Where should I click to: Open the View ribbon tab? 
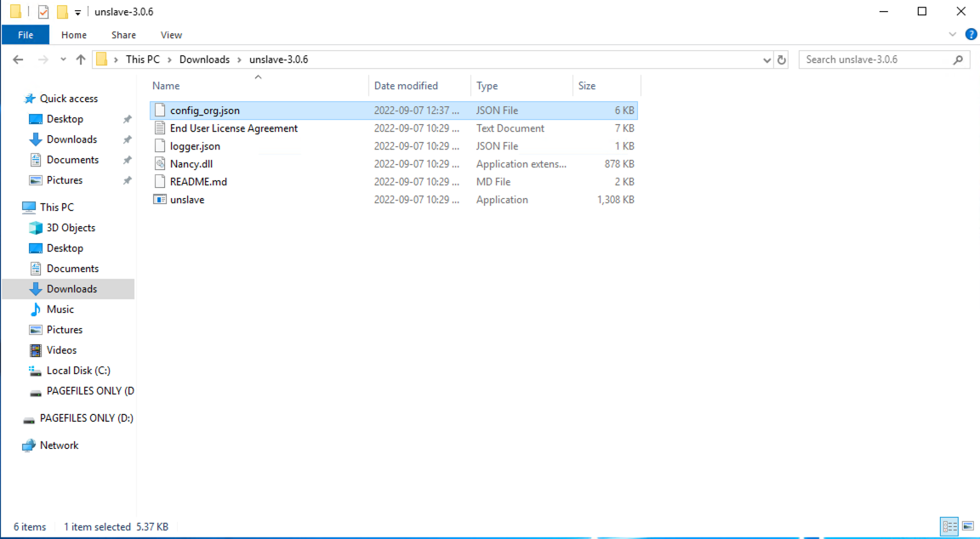(171, 35)
